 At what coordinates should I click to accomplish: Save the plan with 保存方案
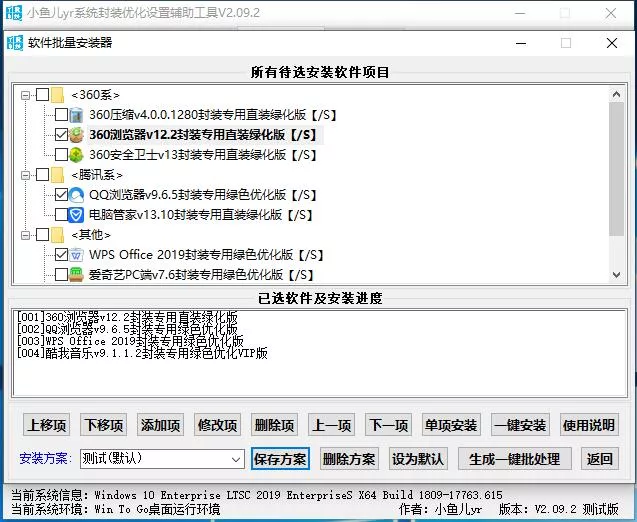[x=280, y=459]
